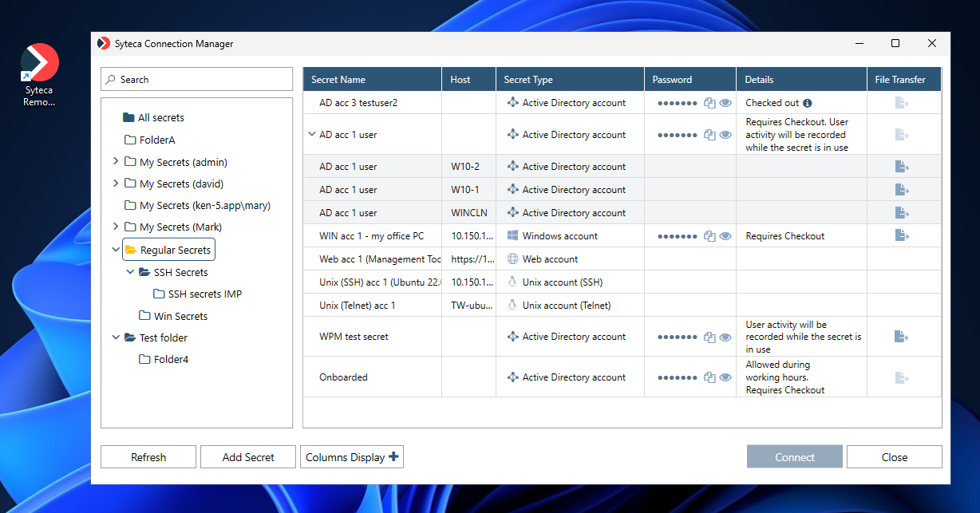The width and height of the screenshot is (980, 513).
Task: Show the password of WPM test secret
Action: tap(725, 336)
